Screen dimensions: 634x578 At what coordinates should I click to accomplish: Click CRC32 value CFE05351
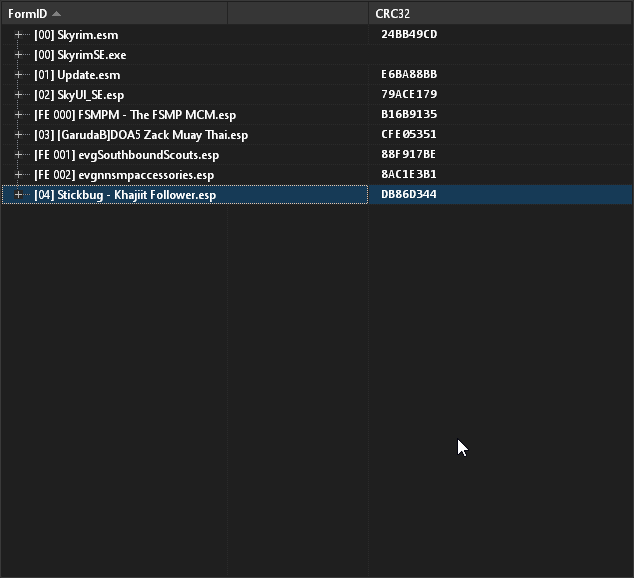[409, 134]
